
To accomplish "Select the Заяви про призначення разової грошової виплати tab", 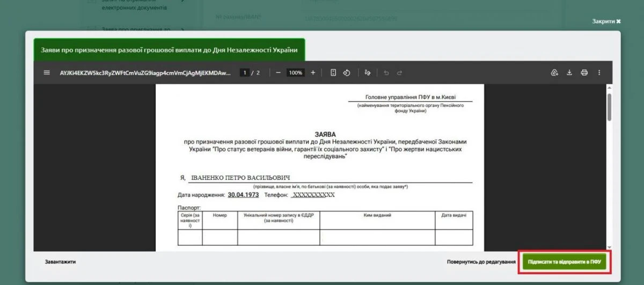I will tap(169, 50).
